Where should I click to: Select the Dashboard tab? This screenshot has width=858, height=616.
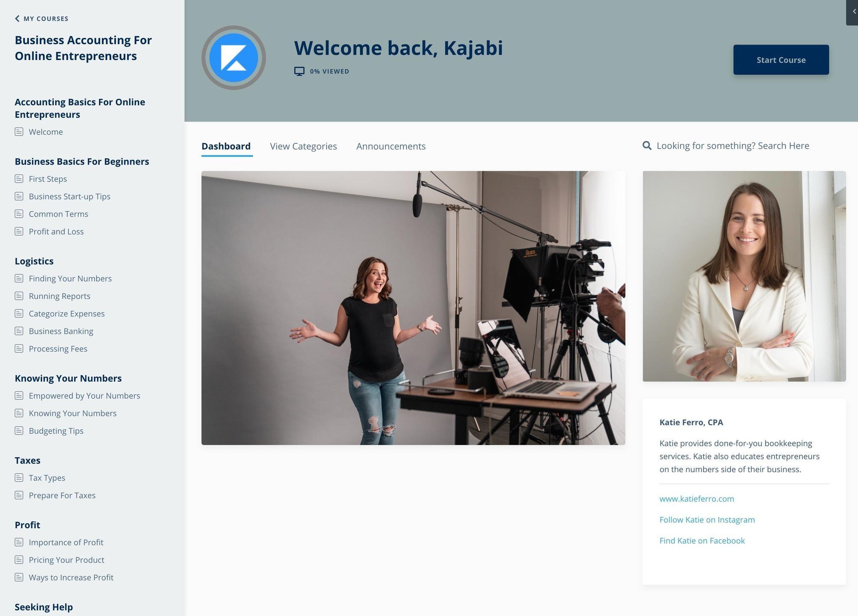pyautogui.click(x=226, y=146)
